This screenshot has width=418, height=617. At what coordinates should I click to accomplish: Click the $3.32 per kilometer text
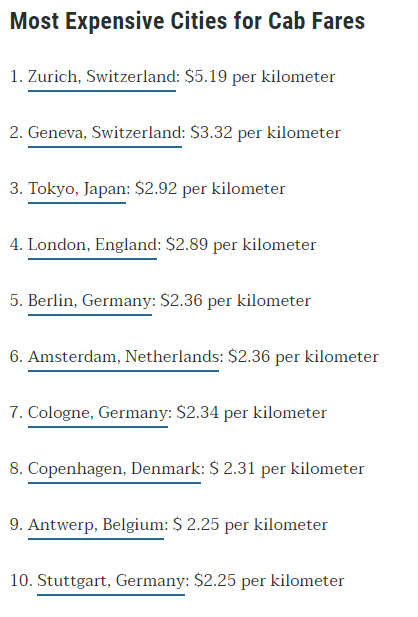[x=266, y=133]
